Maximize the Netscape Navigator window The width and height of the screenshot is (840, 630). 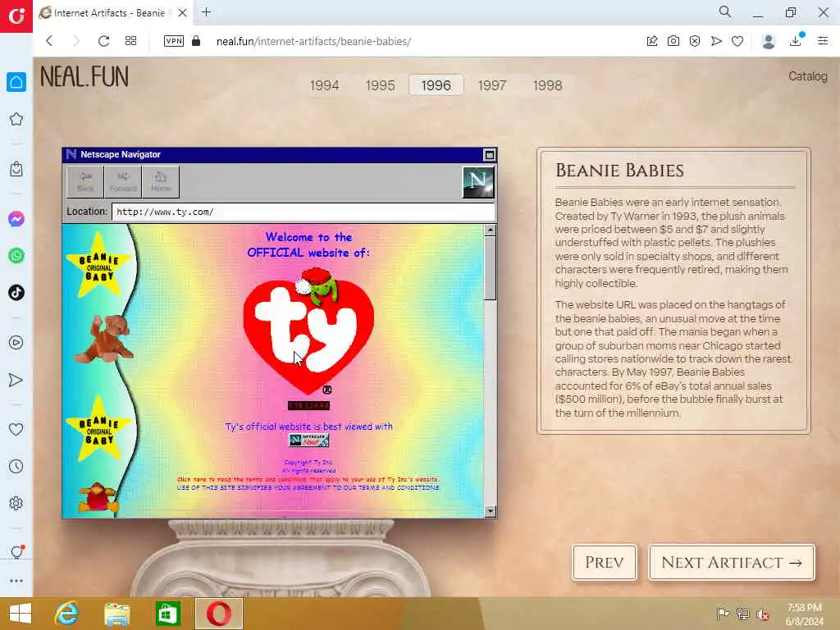coord(489,155)
